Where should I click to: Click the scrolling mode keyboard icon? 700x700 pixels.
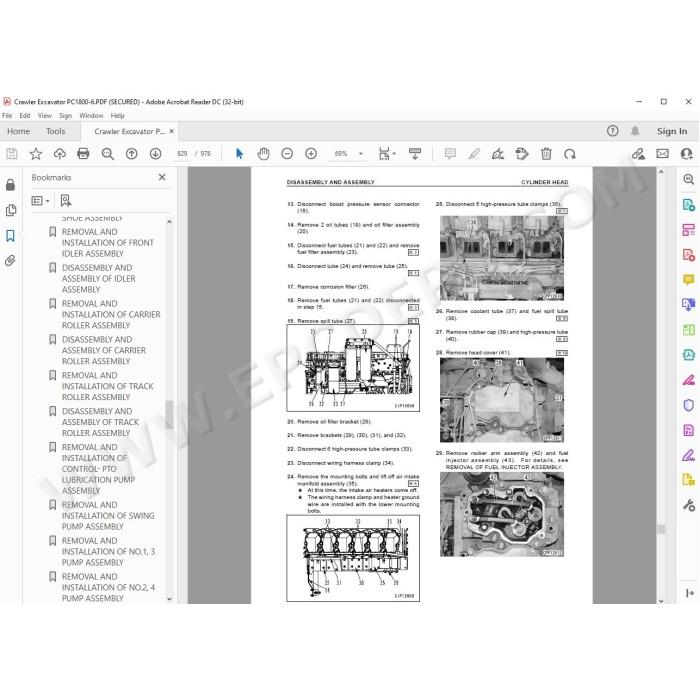pos(415,154)
